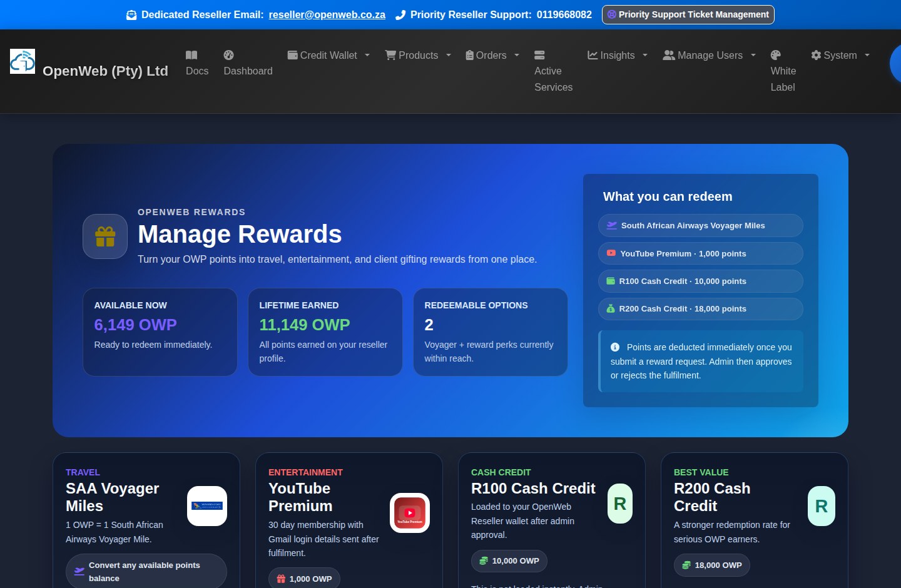The width and height of the screenshot is (901, 588).
Task: Go to Dashboard in the navbar
Action: (248, 63)
